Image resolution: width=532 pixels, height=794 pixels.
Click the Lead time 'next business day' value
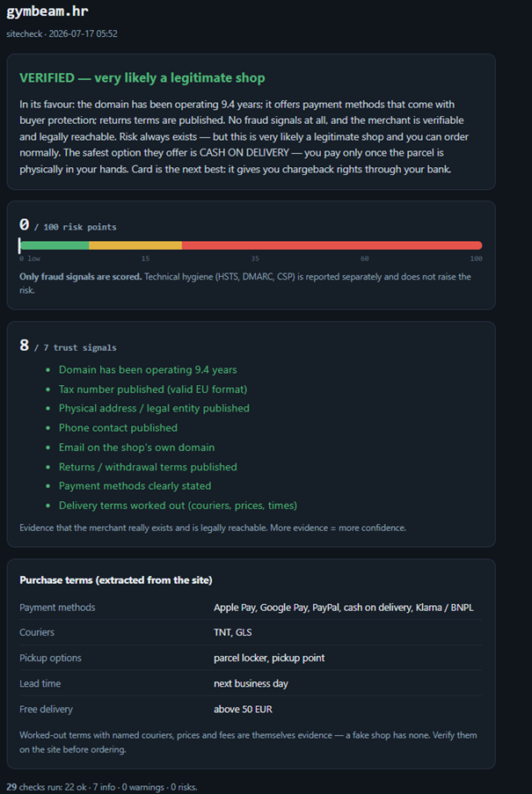pyautogui.click(x=251, y=683)
